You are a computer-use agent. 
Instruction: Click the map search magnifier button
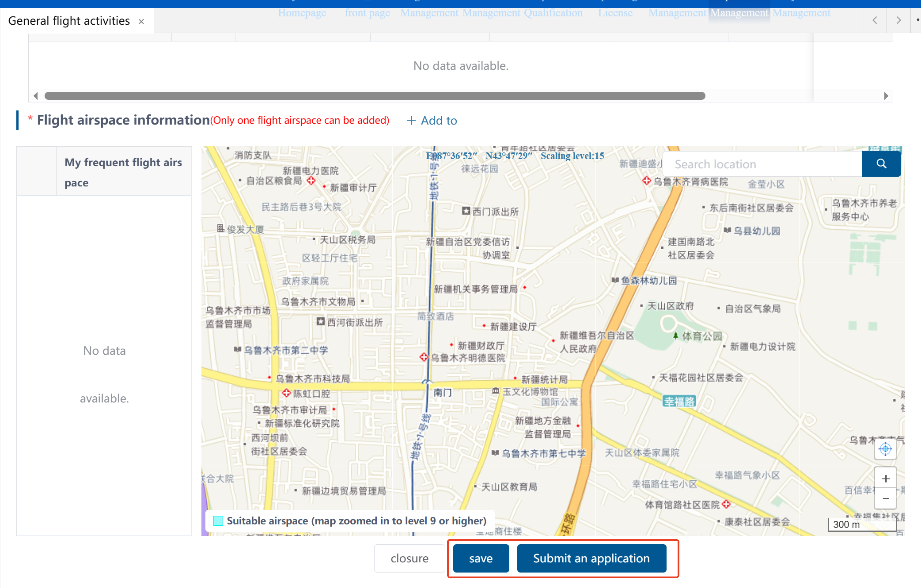click(x=881, y=164)
